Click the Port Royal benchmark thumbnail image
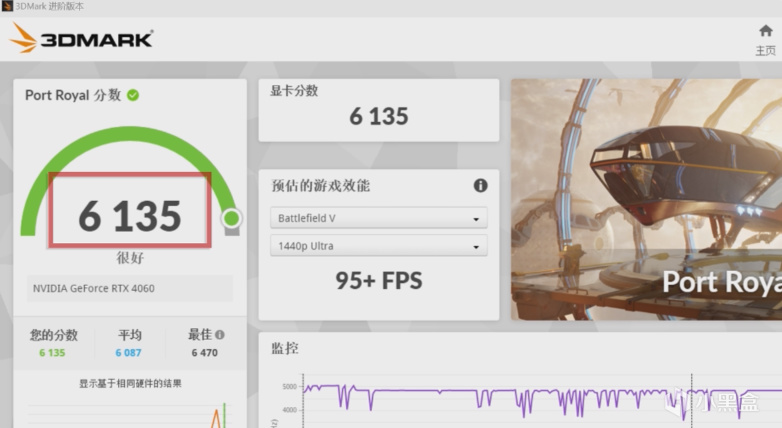 click(x=646, y=200)
